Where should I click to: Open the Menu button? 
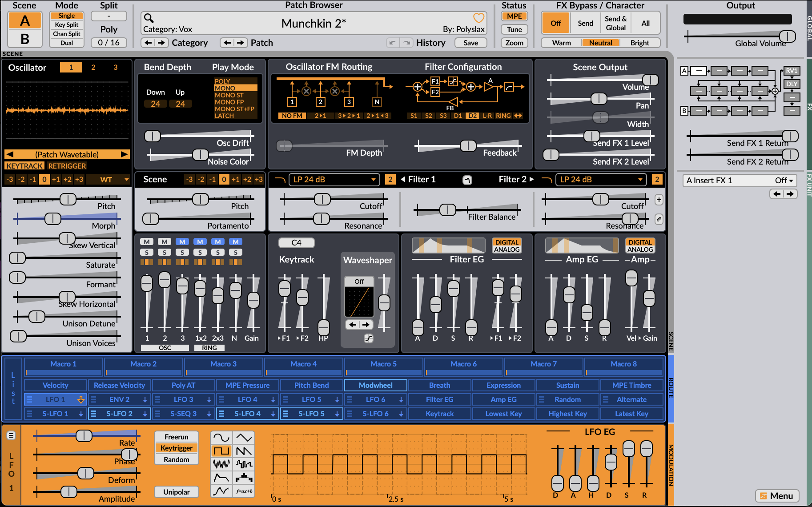[777, 496]
